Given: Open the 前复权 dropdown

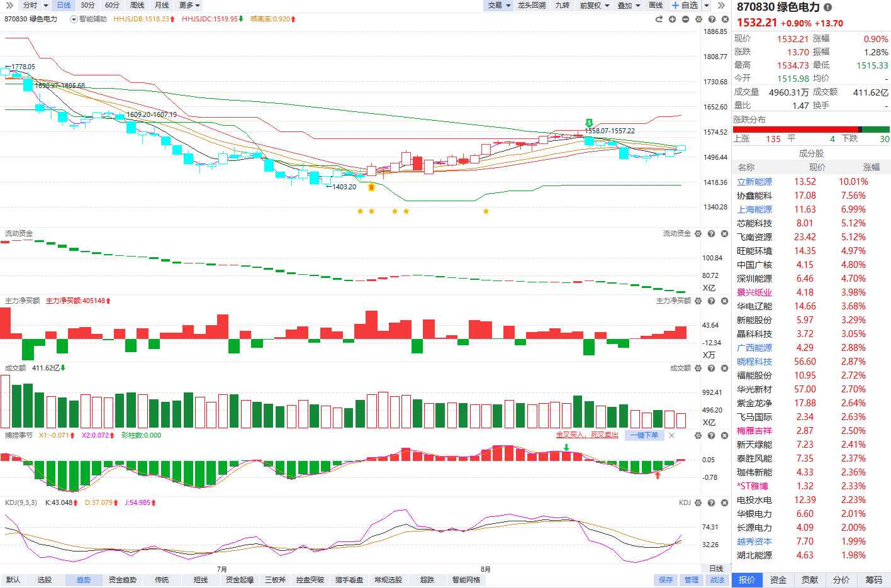Looking at the screenshot, I should tap(594, 5).
